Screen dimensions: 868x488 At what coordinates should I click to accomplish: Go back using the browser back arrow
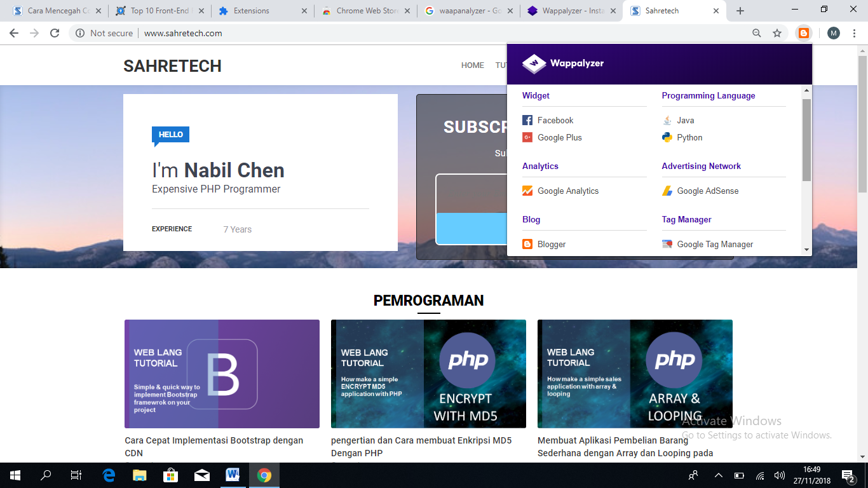(x=14, y=33)
